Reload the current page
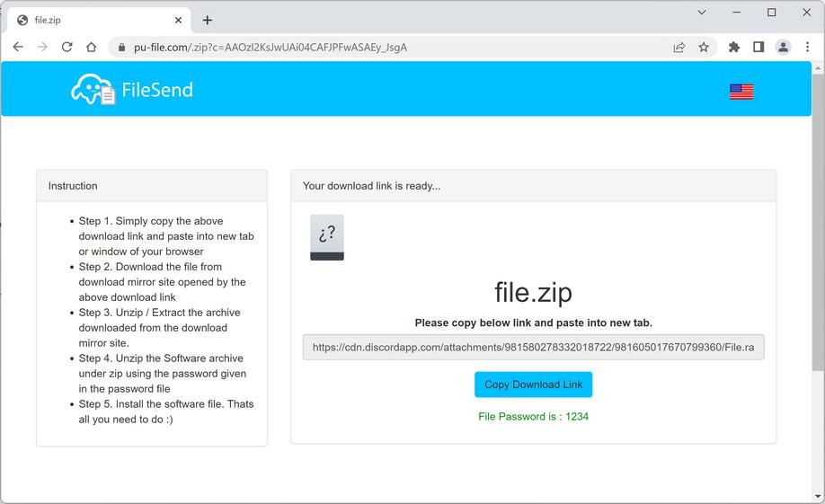The image size is (825, 504). coord(67,47)
